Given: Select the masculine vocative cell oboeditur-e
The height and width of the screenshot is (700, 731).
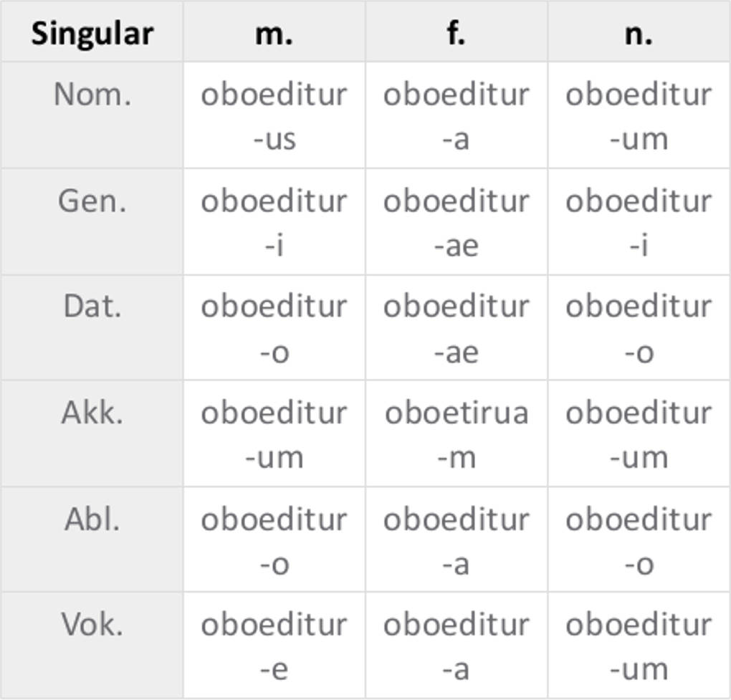Looking at the screenshot, I should pyautogui.click(x=274, y=646).
